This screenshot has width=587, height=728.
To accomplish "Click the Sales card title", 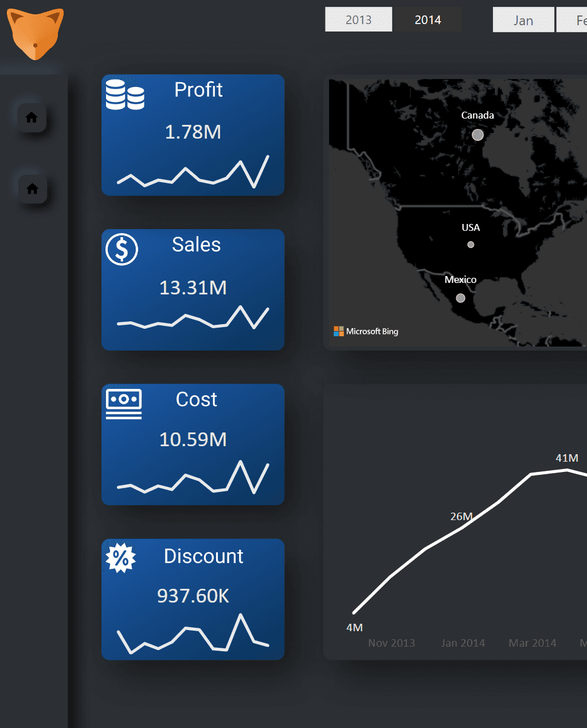I will coord(196,245).
